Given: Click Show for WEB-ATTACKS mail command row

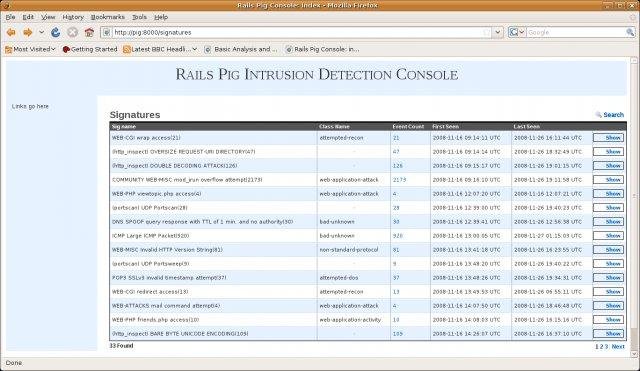Looking at the screenshot, I should coord(608,305).
